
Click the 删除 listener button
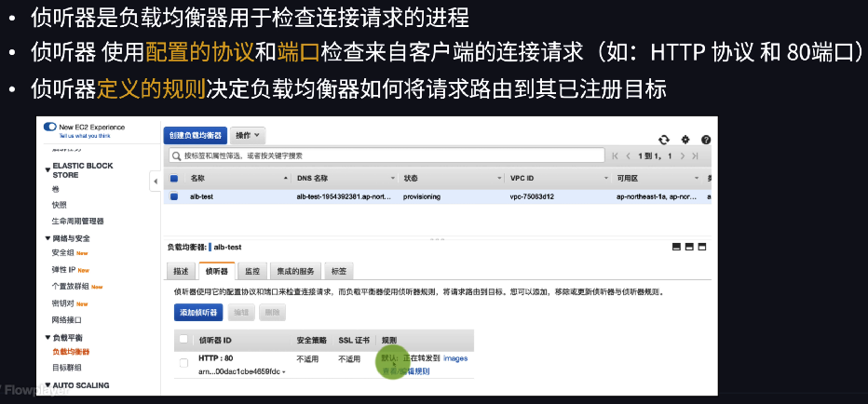[x=272, y=312]
